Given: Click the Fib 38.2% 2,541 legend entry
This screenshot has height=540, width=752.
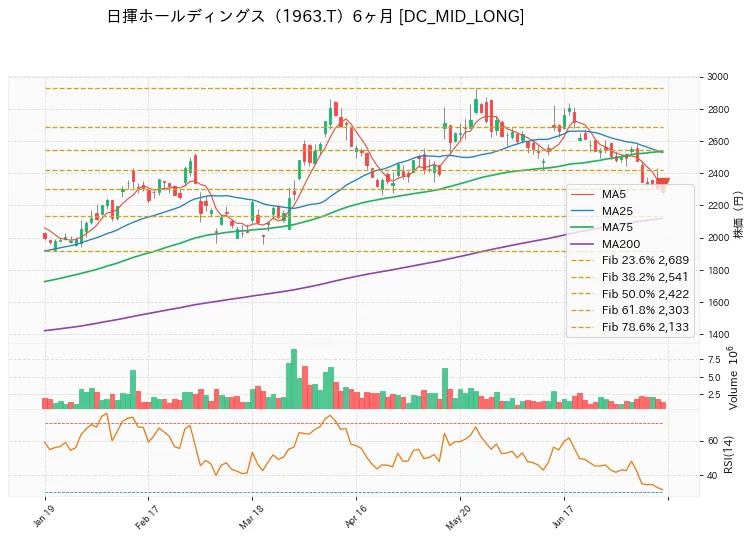Looking at the screenshot, I should (x=630, y=277).
